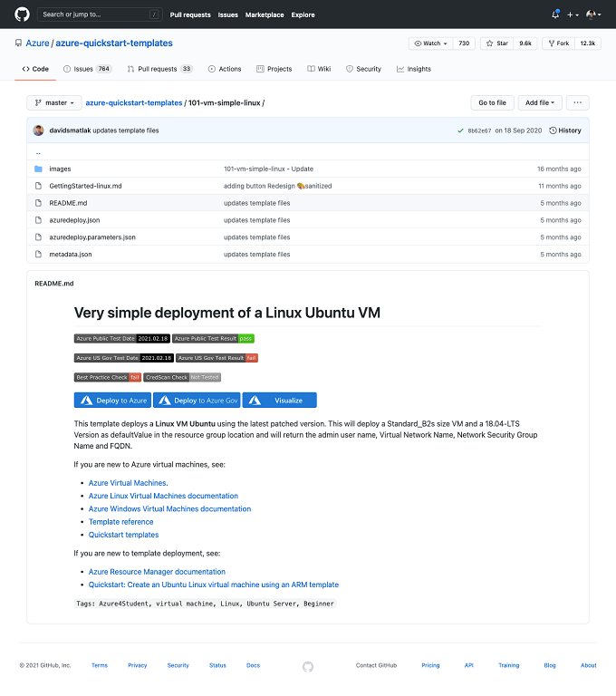Open Issues in top navigation
The height and width of the screenshot is (696, 616).
coord(227,14)
